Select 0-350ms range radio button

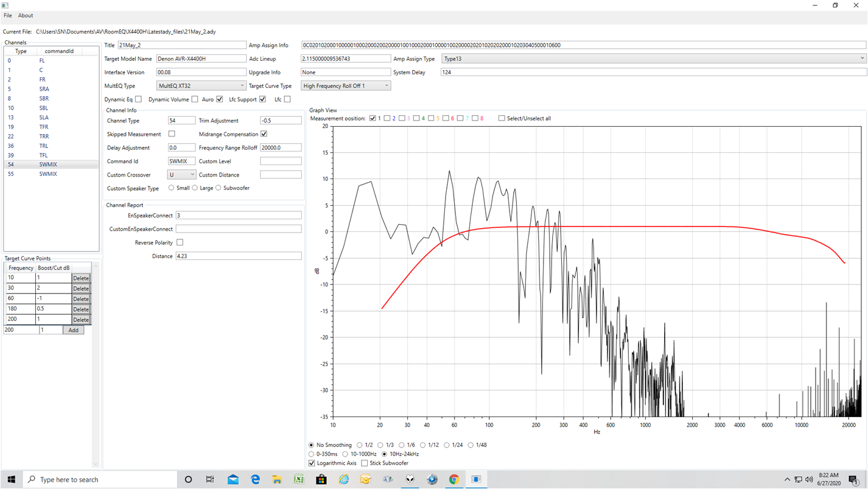(312, 454)
